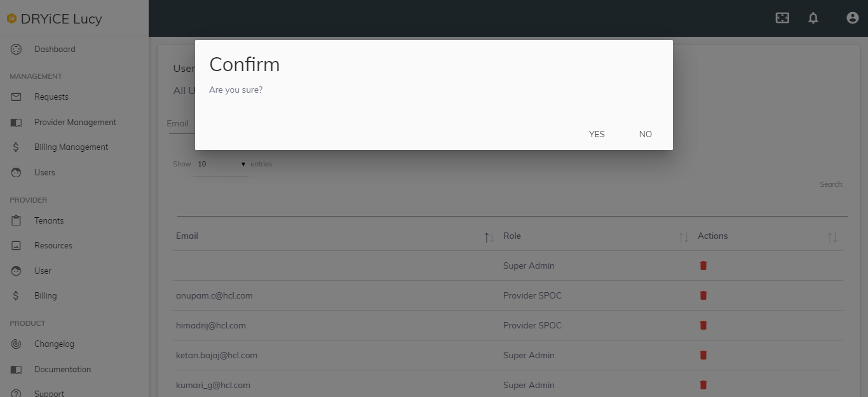868x397 pixels.
Task: Go to Provider Management
Action: (x=75, y=122)
